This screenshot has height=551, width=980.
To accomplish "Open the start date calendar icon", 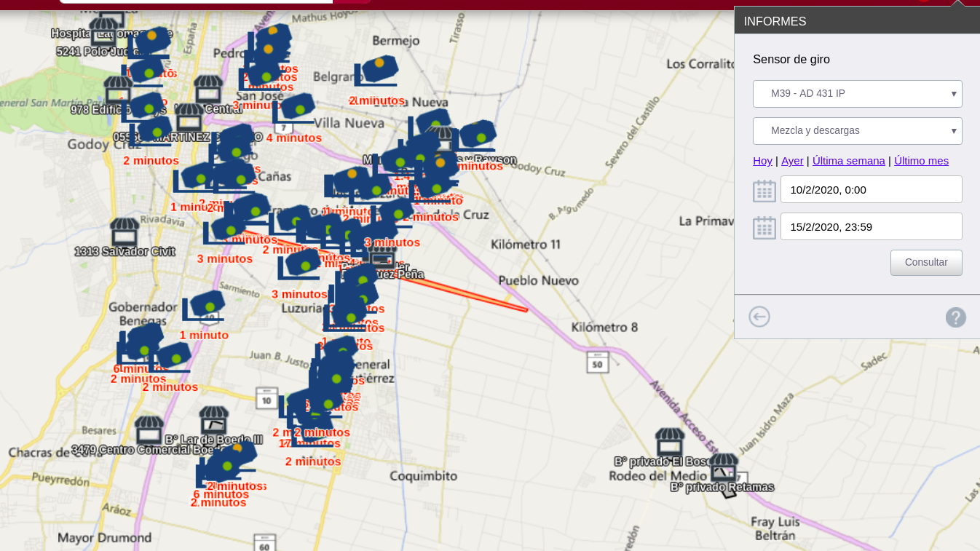I will (764, 191).
